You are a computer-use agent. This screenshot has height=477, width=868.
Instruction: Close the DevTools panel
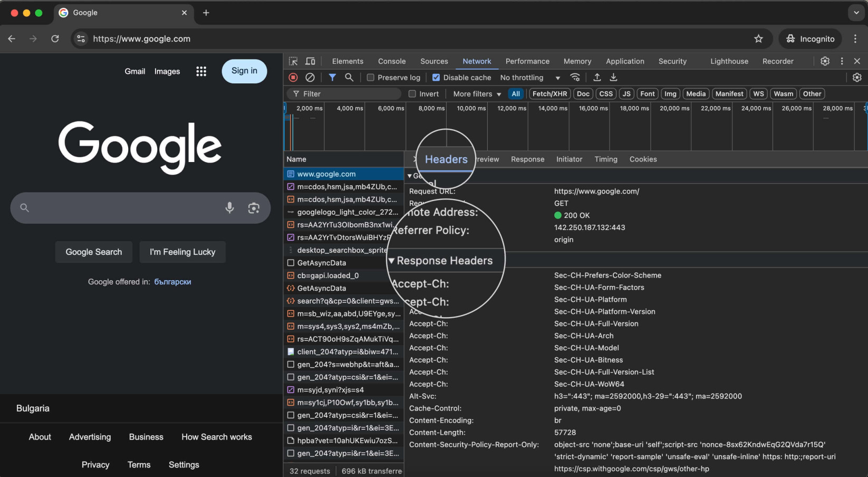point(857,61)
